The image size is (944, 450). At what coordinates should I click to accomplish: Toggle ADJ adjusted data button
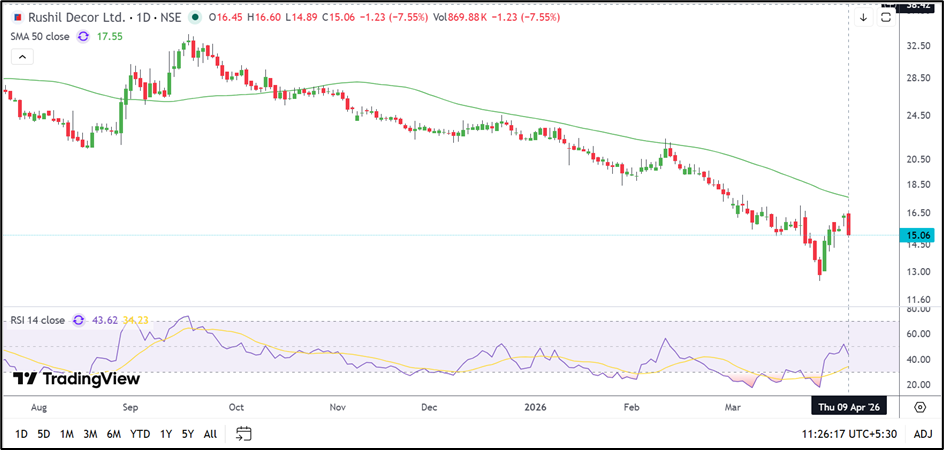pyautogui.click(x=922, y=433)
